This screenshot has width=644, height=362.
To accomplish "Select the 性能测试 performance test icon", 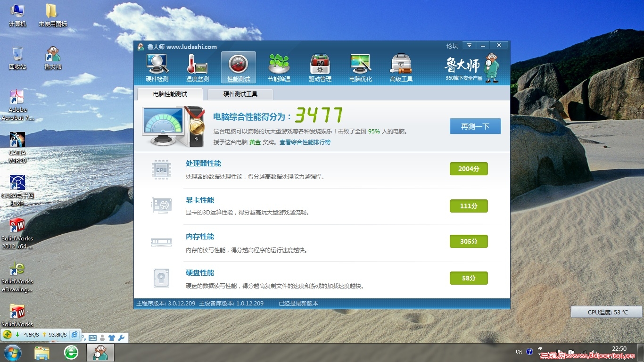I will tap(239, 67).
